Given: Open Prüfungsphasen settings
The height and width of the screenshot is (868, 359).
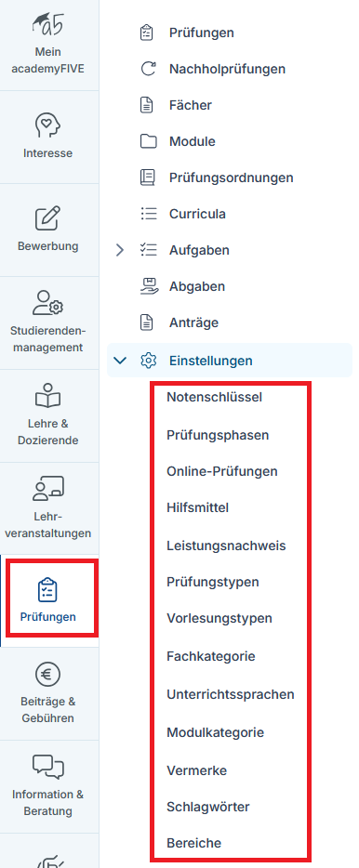Looking at the screenshot, I should click(x=218, y=435).
